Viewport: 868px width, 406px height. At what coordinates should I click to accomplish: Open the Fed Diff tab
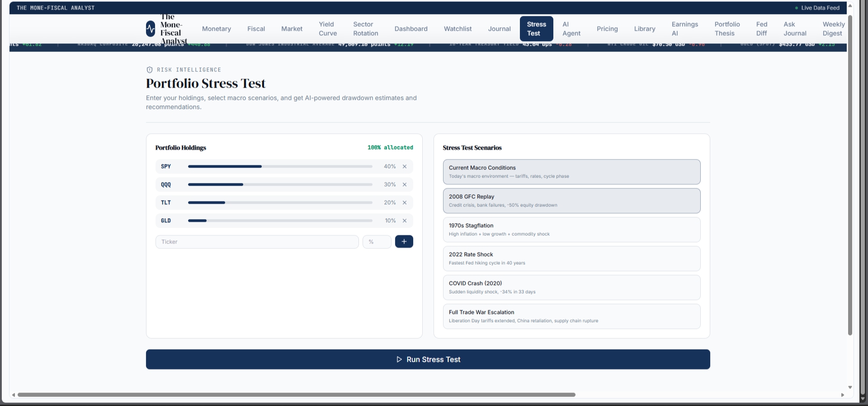[762, 29]
